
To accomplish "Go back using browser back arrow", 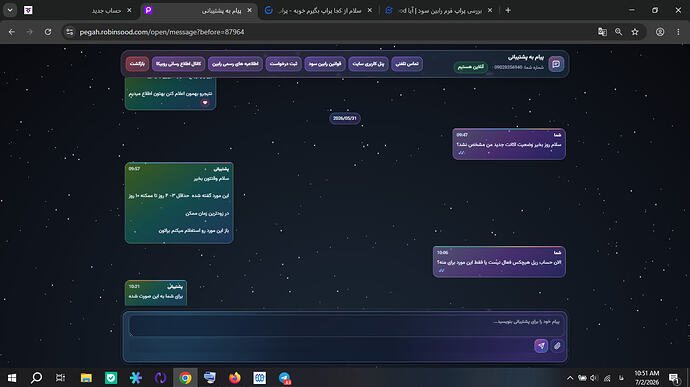I will 12,32.
